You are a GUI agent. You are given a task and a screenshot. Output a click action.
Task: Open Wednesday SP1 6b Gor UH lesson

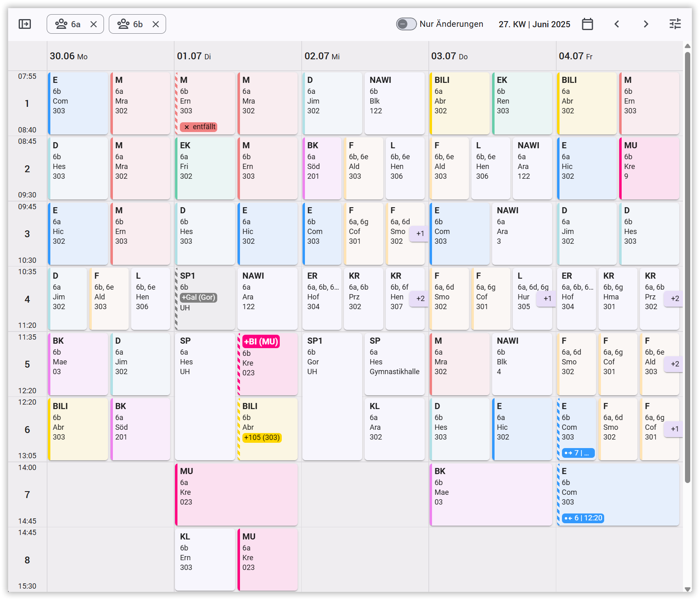332,396
